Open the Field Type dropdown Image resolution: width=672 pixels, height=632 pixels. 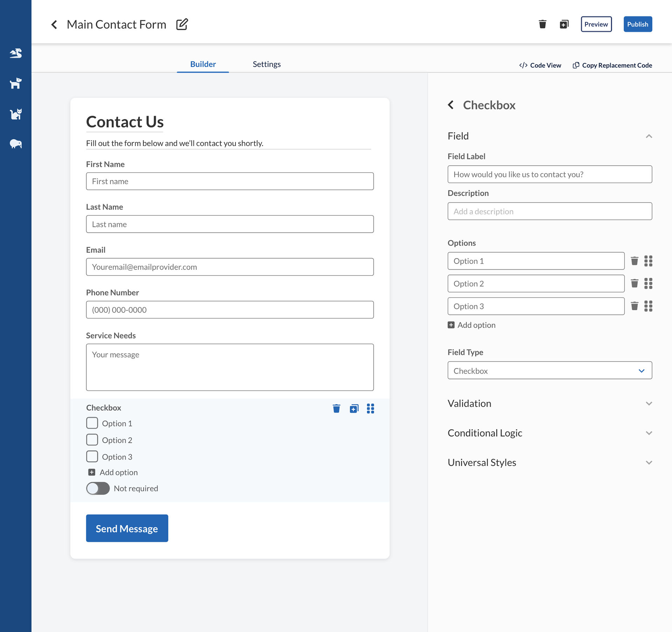pyautogui.click(x=549, y=370)
